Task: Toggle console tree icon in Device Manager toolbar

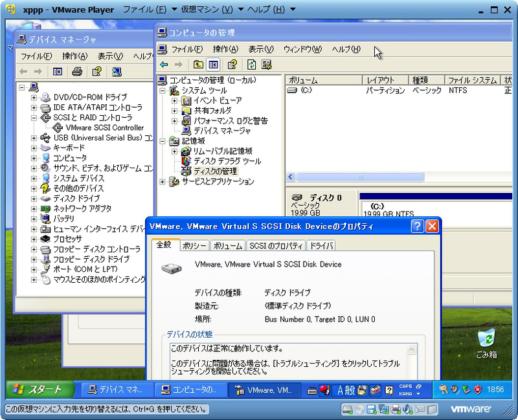Action: pyautogui.click(x=58, y=71)
